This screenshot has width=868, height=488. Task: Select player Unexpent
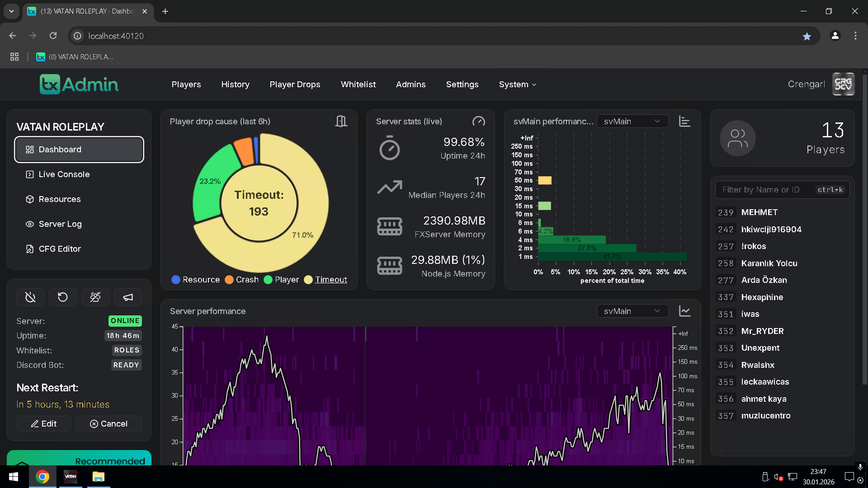click(x=782, y=348)
